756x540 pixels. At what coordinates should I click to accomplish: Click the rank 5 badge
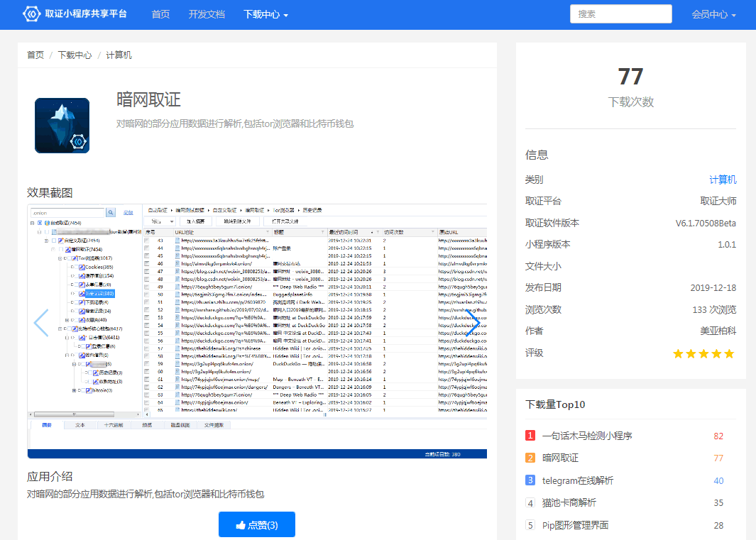pyautogui.click(x=530, y=525)
